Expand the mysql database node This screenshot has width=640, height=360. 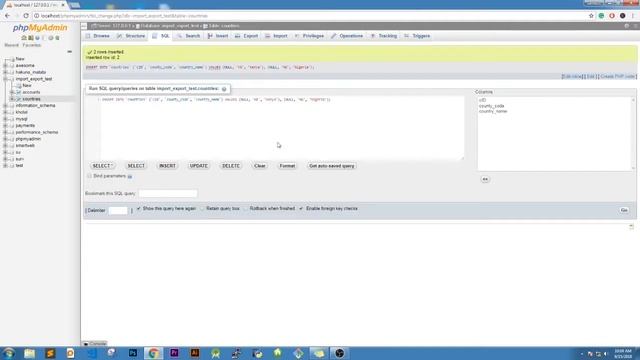tap(5, 119)
